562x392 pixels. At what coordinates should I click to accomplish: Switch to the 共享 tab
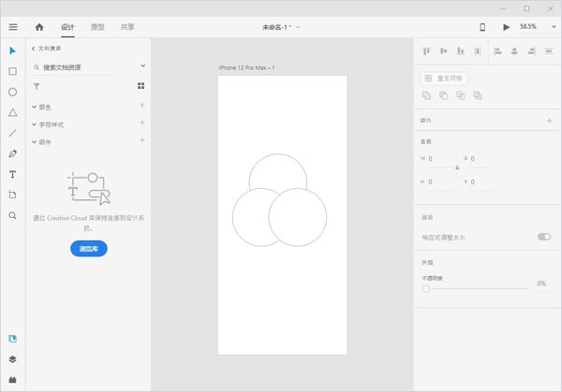(127, 27)
